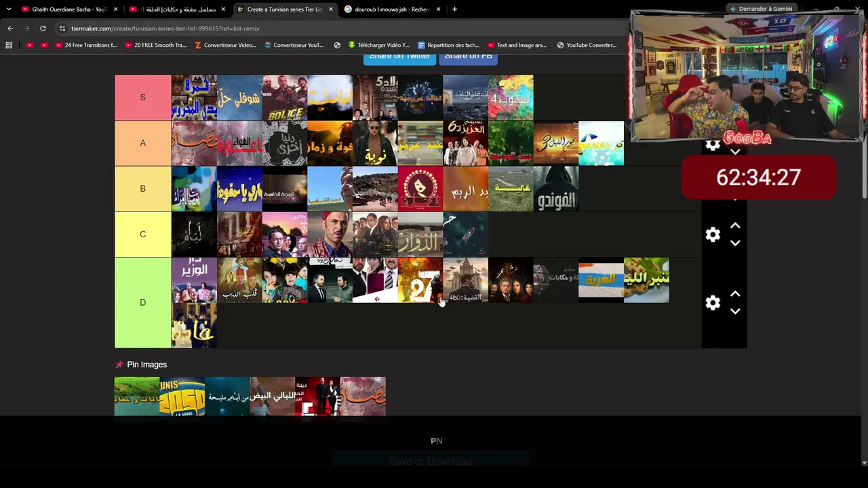Open the 20 FREE Smooth Tra... bookmark
Image resolution: width=868 pixels, height=488 pixels.
(x=155, y=45)
